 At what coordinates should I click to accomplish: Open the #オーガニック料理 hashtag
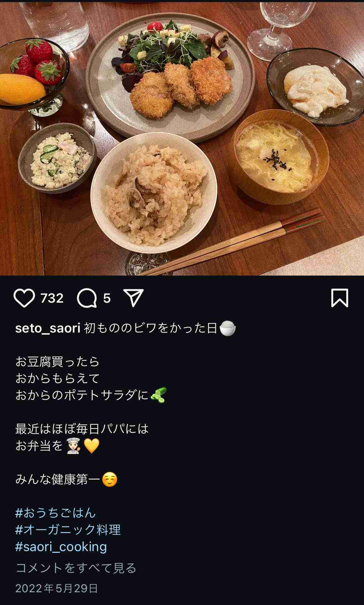68,530
